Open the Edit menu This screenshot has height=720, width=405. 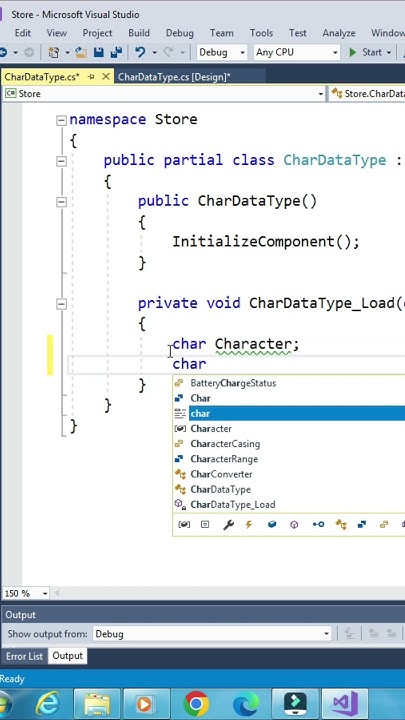tap(23, 33)
